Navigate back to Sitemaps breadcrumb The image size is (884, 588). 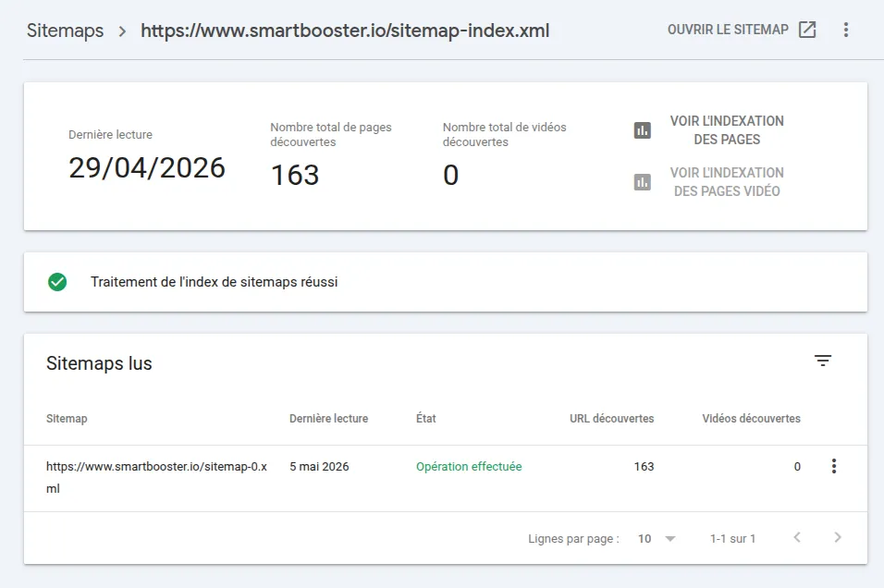66,31
